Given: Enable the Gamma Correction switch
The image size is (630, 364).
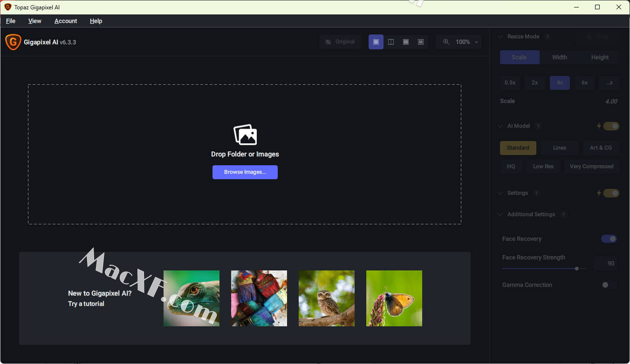Looking at the screenshot, I should click(x=609, y=285).
